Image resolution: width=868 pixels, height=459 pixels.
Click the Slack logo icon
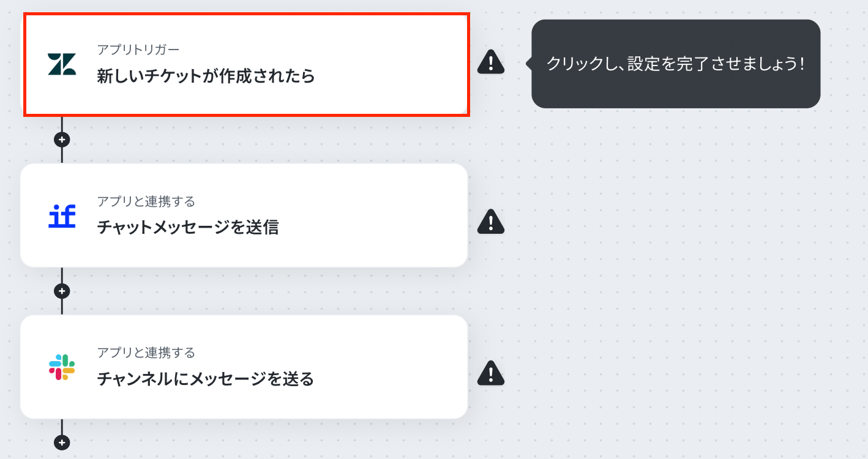coord(62,367)
